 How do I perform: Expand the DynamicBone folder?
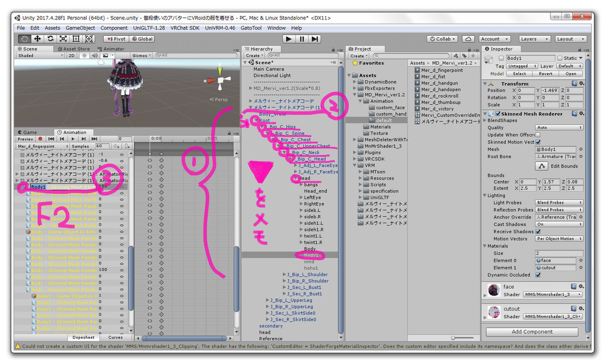click(355, 82)
